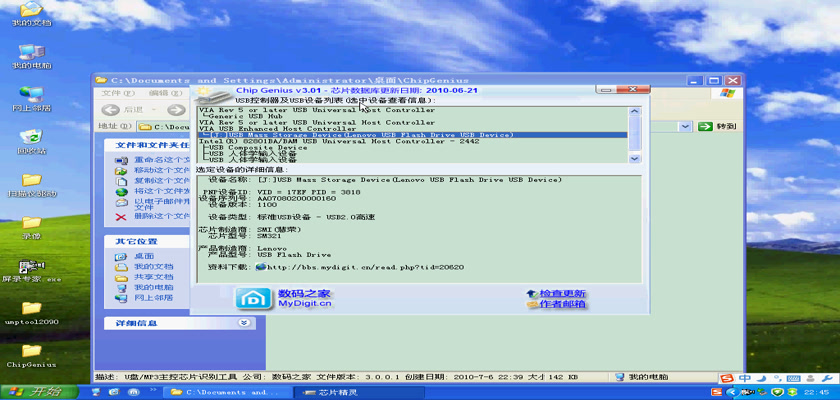
Task: Click the globe icon beside download URL
Action: (261, 267)
